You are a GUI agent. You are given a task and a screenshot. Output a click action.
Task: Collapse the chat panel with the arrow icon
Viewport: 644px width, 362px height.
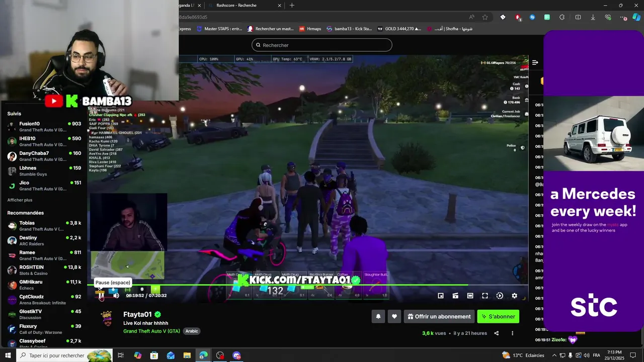(535, 62)
